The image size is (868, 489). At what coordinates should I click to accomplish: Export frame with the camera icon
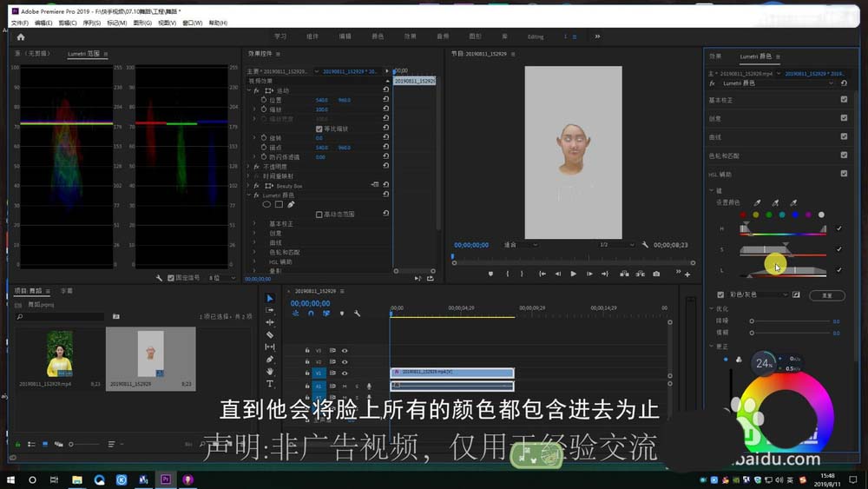pyautogui.click(x=656, y=274)
